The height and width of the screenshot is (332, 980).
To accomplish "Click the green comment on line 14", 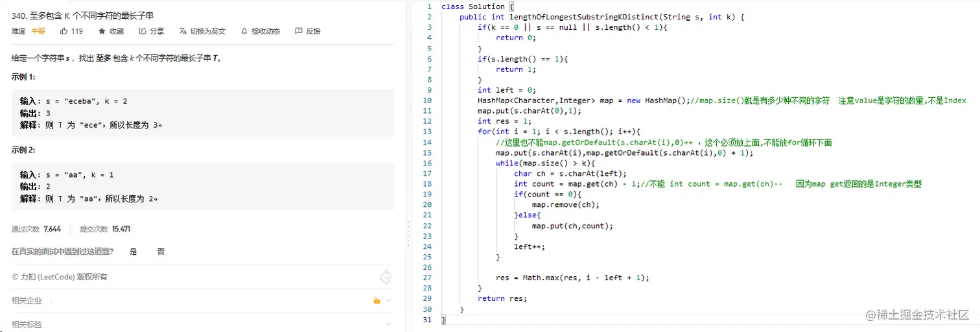I will pyautogui.click(x=664, y=142).
